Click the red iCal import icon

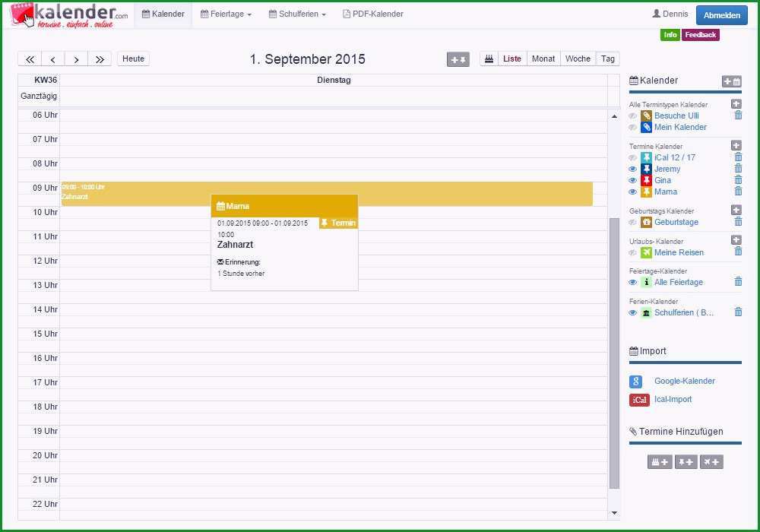coord(639,400)
